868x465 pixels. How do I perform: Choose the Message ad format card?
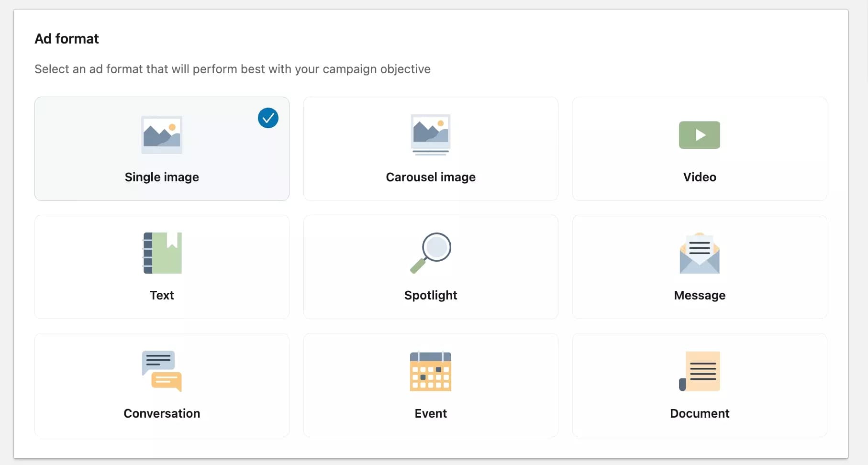699,267
